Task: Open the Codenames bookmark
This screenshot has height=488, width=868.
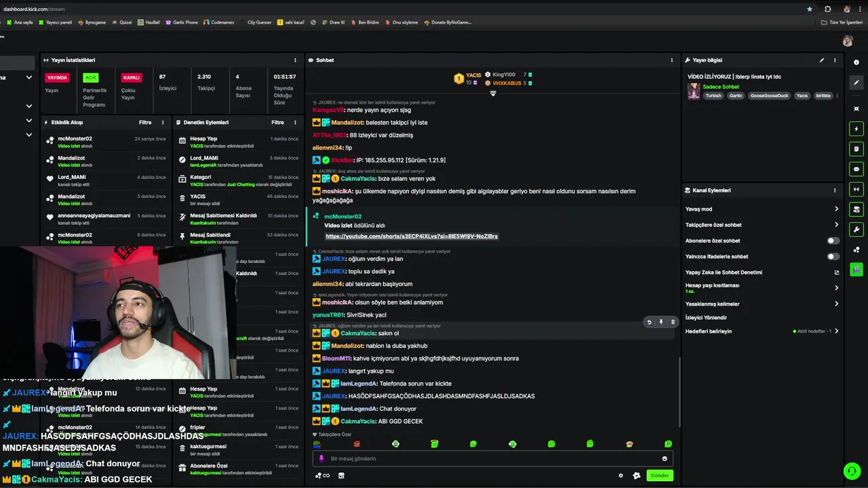Action: click(219, 22)
